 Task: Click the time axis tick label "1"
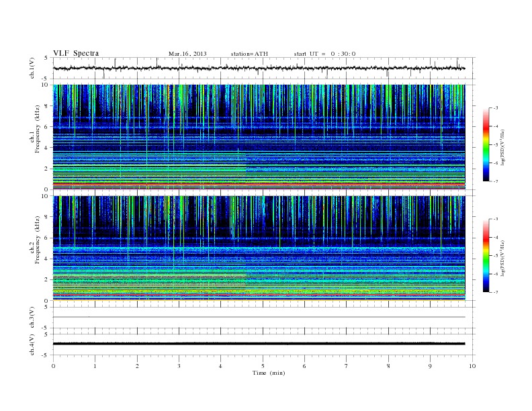point(95,366)
